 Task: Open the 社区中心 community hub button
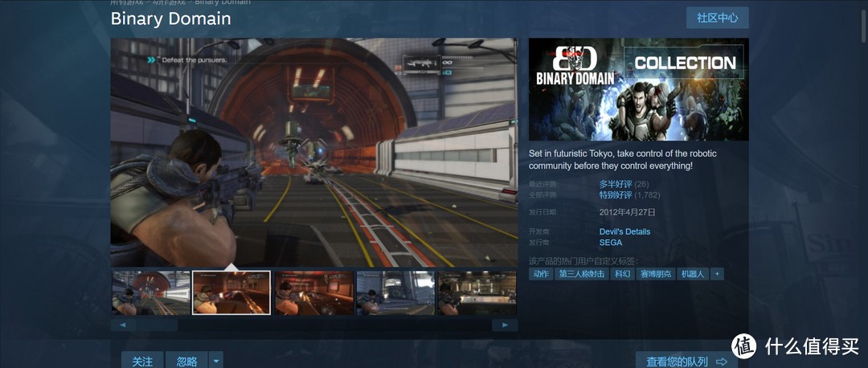coord(718,18)
